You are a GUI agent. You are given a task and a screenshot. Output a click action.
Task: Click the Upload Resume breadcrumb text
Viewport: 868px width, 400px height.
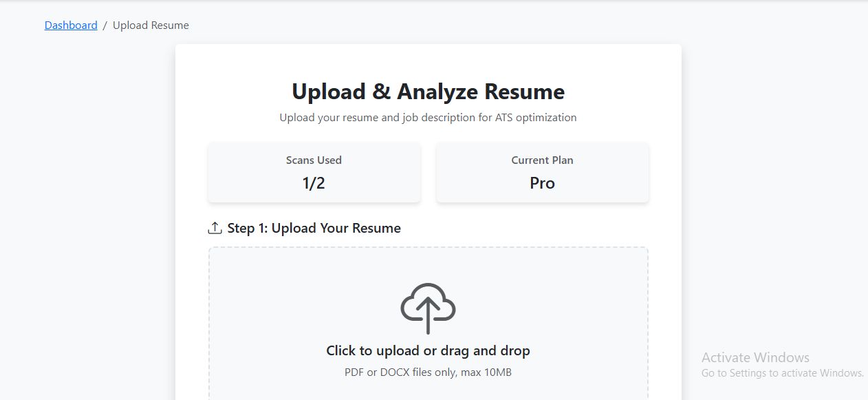click(x=151, y=25)
